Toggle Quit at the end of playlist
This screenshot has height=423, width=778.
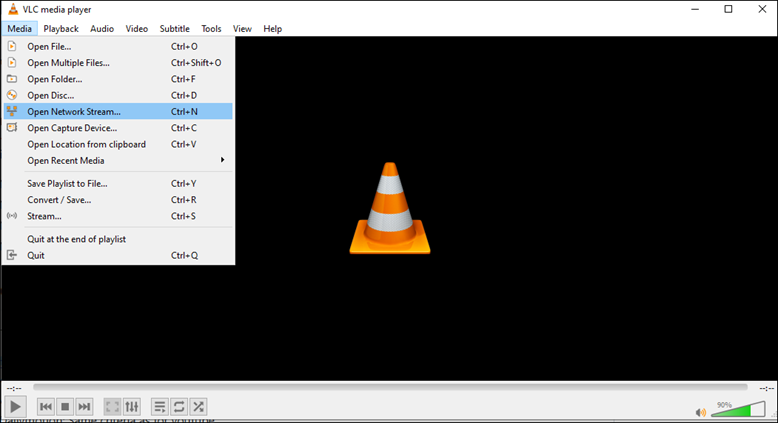(x=118, y=239)
